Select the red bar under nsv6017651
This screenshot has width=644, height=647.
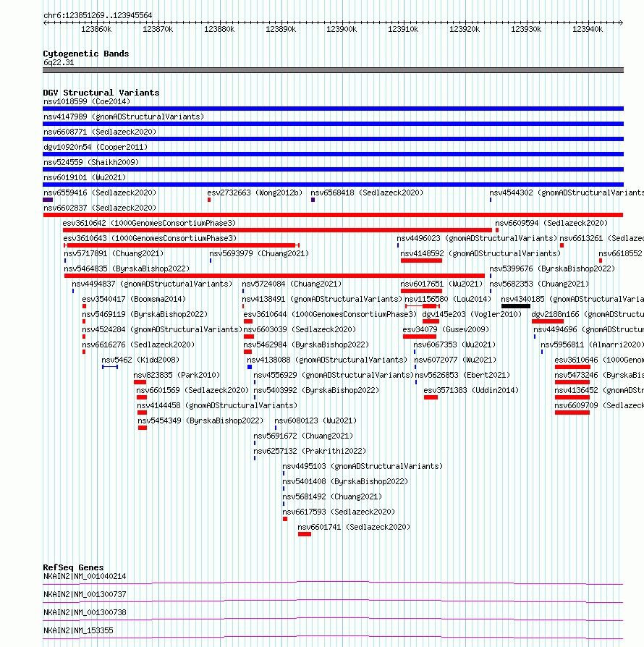421,291
